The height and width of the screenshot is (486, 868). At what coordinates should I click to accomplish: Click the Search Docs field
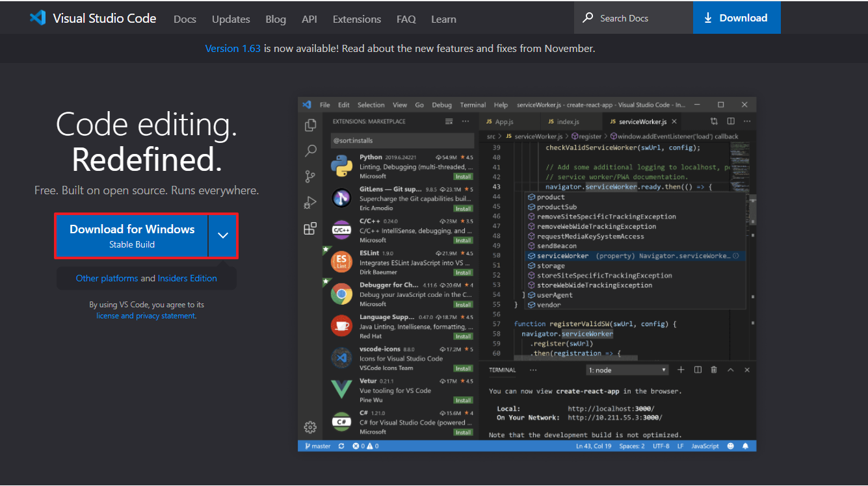coord(633,18)
